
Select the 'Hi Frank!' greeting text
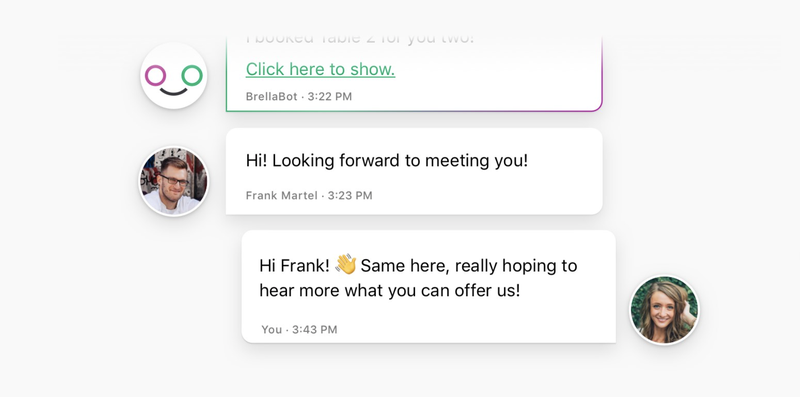[x=295, y=266]
